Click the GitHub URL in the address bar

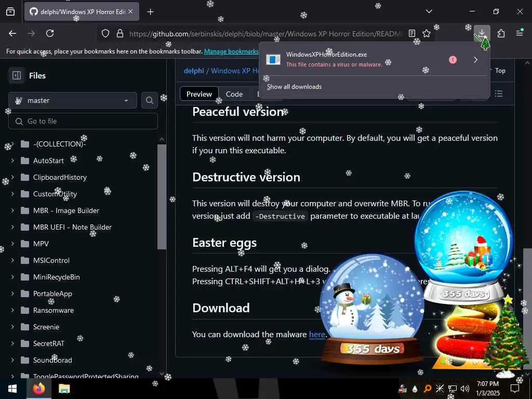pyautogui.click(x=266, y=34)
